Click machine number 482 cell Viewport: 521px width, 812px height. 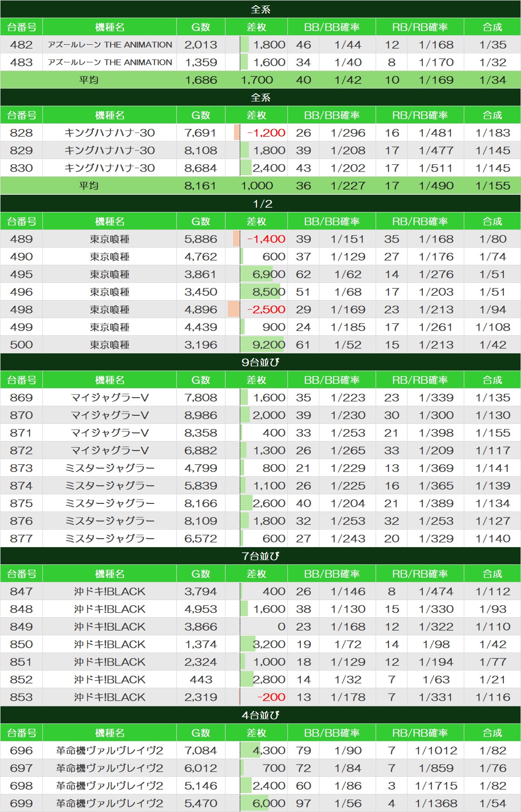(x=21, y=45)
